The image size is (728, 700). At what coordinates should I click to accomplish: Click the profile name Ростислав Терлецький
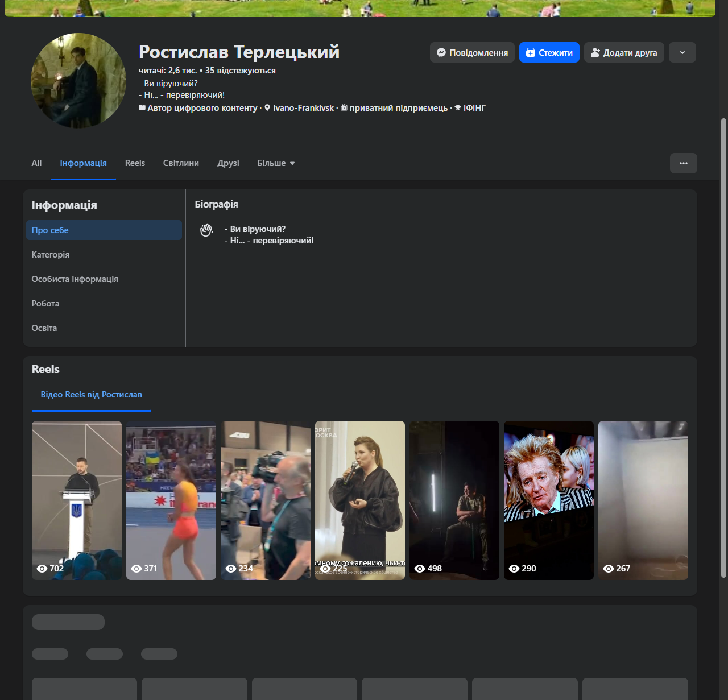pyautogui.click(x=239, y=52)
